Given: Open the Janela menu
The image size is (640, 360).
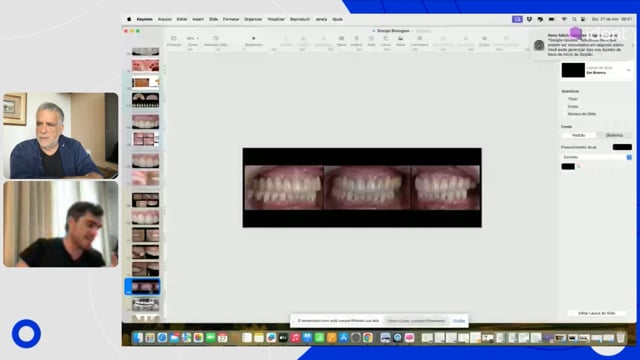Looking at the screenshot, I should pyautogui.click(x=321, y=19).
